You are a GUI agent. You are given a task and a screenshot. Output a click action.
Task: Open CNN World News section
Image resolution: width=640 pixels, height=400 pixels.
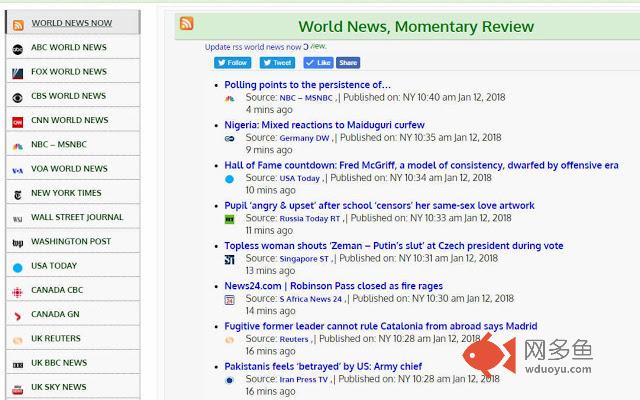tap(73, 120)
